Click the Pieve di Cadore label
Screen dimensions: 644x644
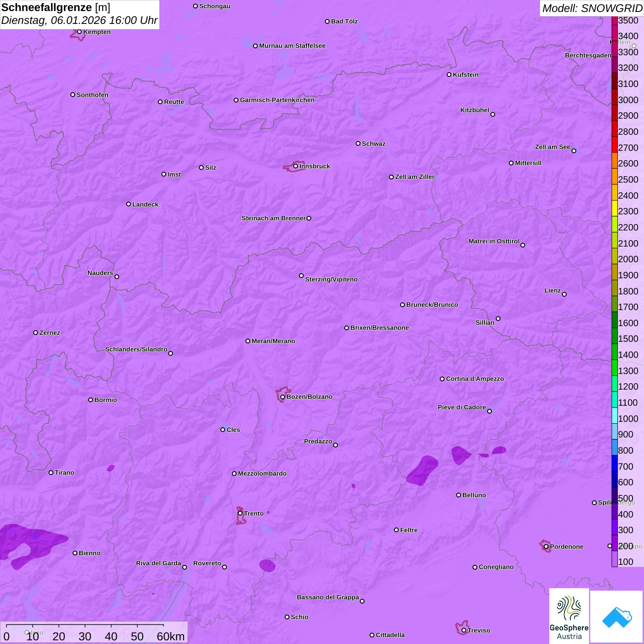click(462, 407)
